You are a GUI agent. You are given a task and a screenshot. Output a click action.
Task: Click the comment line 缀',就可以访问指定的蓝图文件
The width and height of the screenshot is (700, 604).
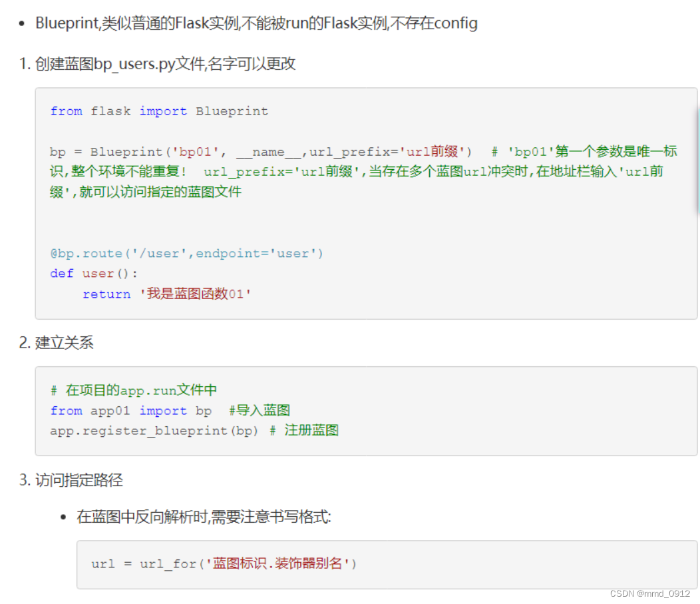click(x=146, y=192)
